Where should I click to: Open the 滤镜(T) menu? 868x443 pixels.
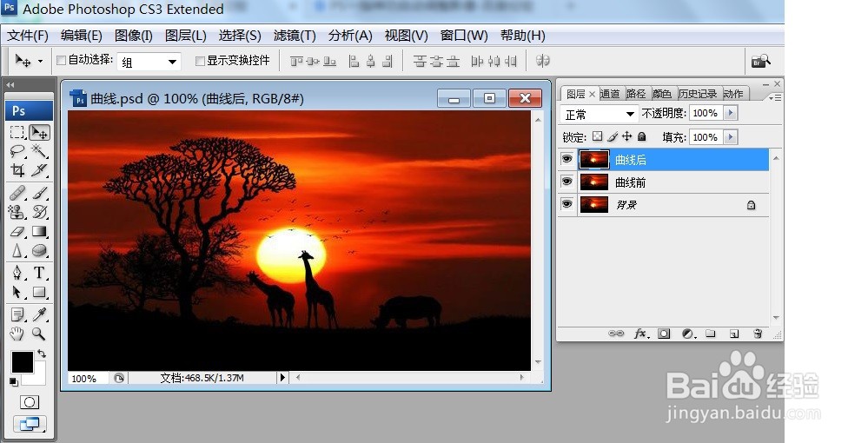point(295,36)
